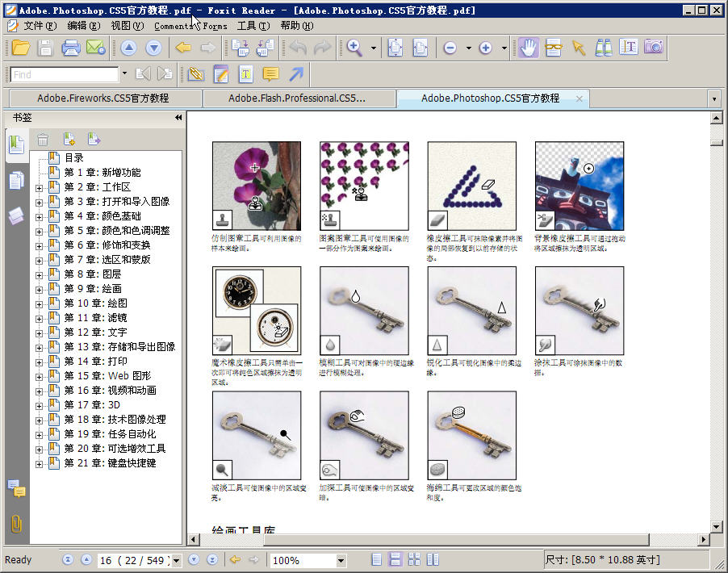Screen dimensions: 728x573
Task: Switch to the Adobe.Fireworks.CS5官方教程 tab
Action: point(105,98)
